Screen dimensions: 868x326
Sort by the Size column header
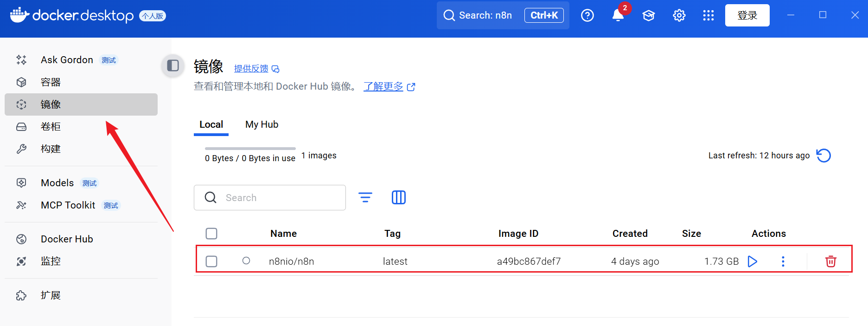pyautogui.click(x=691, y=234)
